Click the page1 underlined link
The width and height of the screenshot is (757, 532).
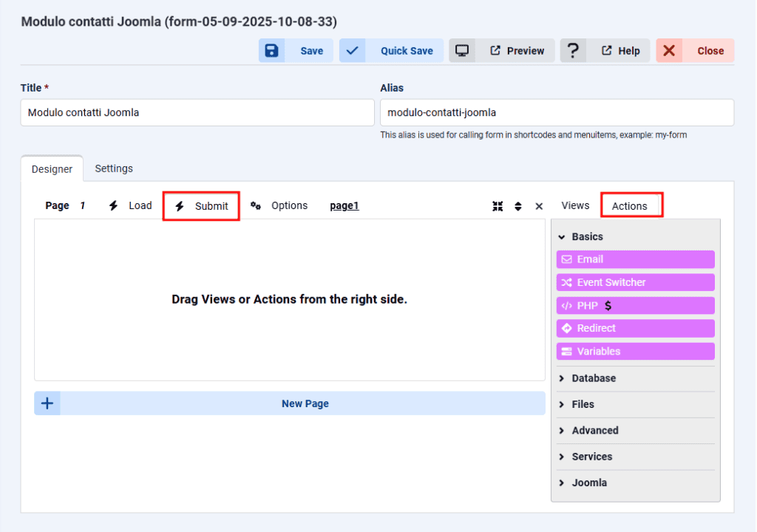tap(344, 205)
